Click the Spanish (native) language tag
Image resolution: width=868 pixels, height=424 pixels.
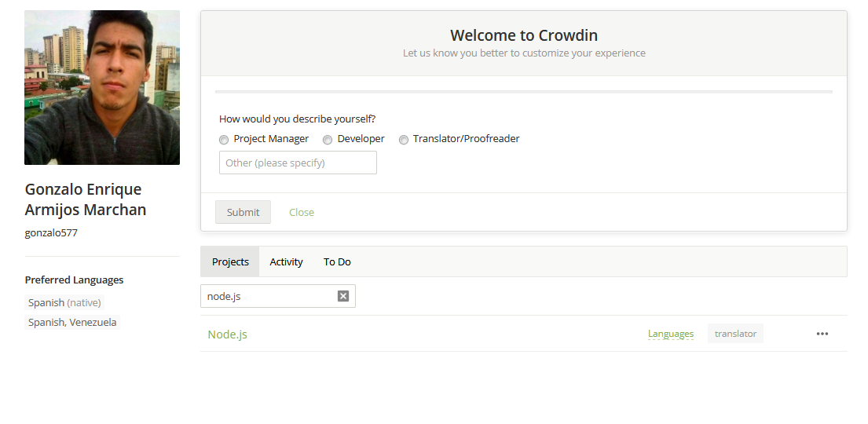click(x=64, y=302)
